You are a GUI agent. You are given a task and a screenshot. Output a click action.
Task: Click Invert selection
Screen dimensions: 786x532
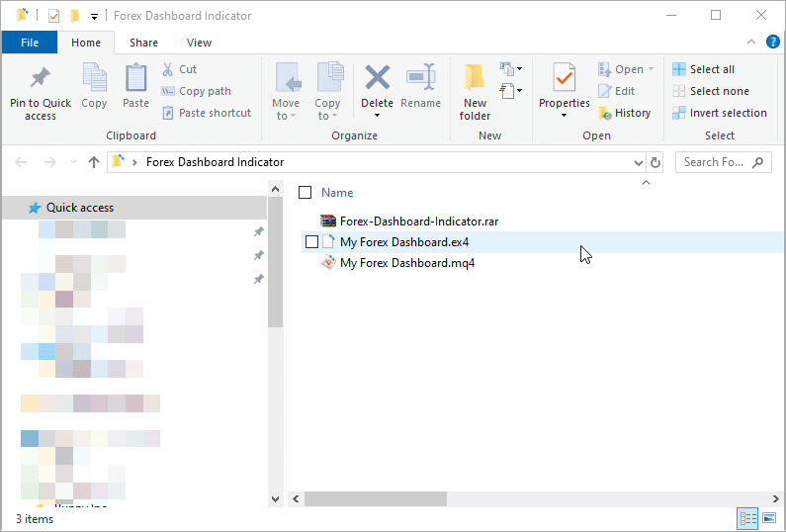click(x=720, y=113)
